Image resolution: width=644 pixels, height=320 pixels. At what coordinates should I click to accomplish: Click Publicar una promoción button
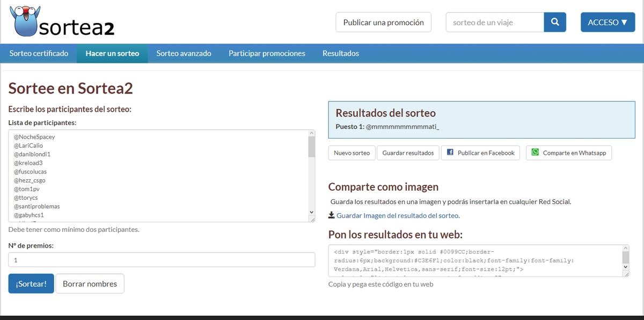[x=384, y=22]
